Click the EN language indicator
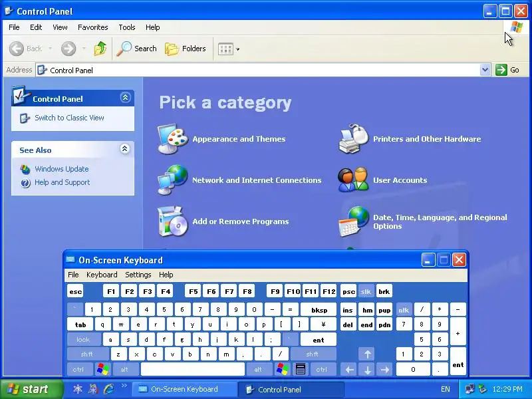Screen dimensions: 532x399 [446, 389]
